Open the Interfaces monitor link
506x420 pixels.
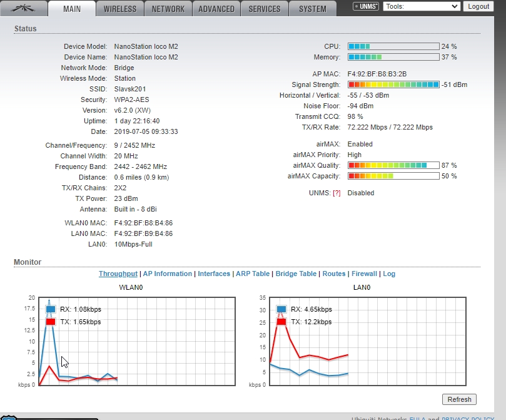click(x=214, y=274)
